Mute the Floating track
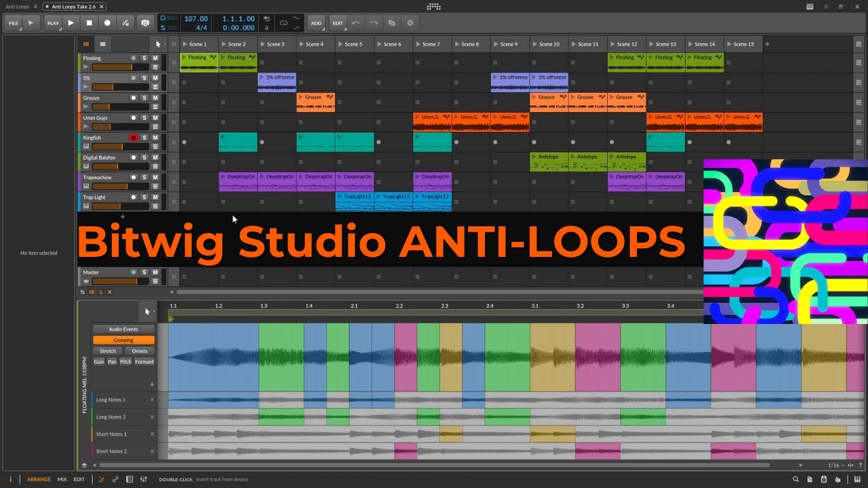This screenshot has height=488, width=868. coord(155,58)
